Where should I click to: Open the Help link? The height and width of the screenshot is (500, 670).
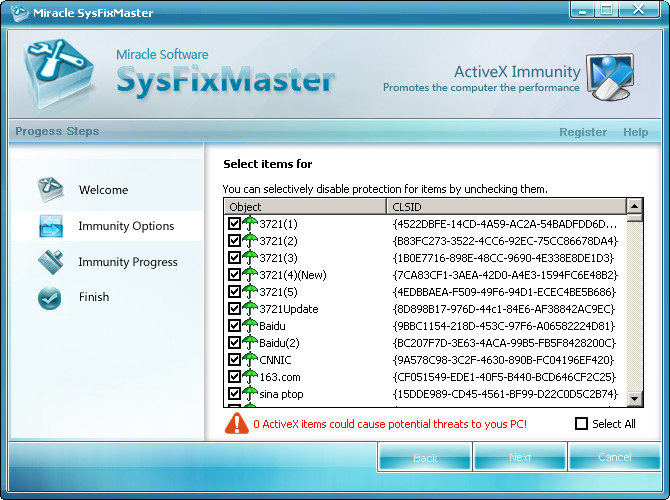(x=635, y=132)
